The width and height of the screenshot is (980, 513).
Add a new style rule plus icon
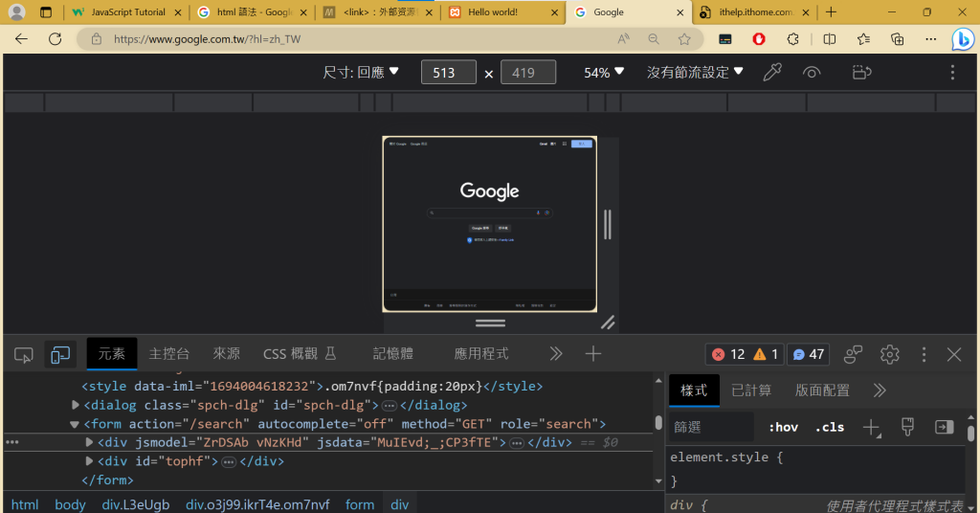871,428
